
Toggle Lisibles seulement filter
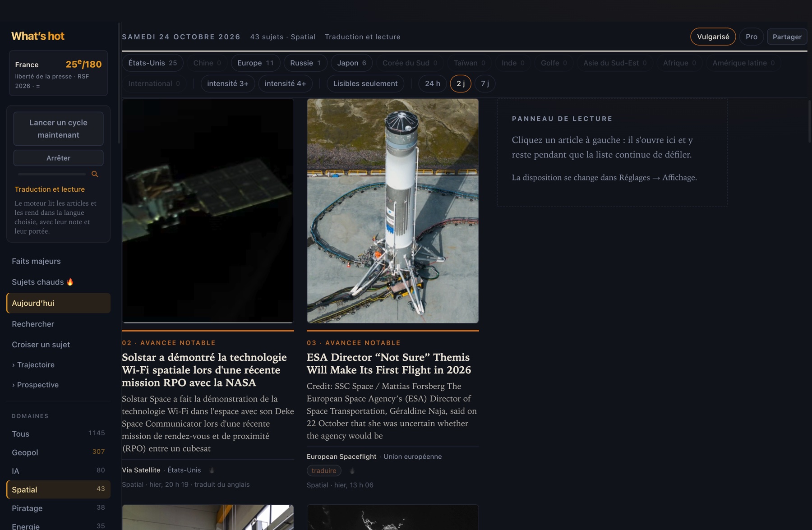365,83
